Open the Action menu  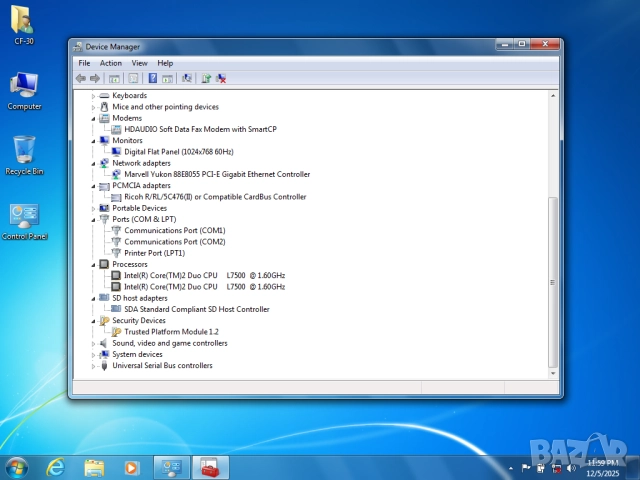(x=111, y=63)
